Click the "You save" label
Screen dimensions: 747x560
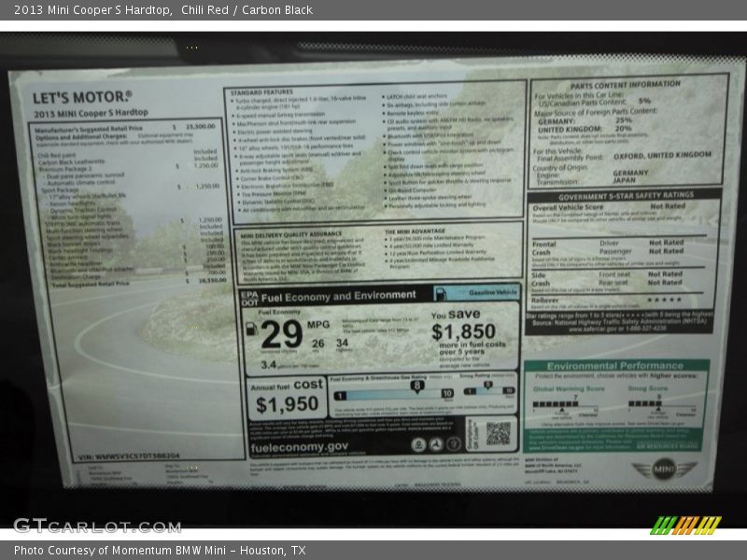456,315
